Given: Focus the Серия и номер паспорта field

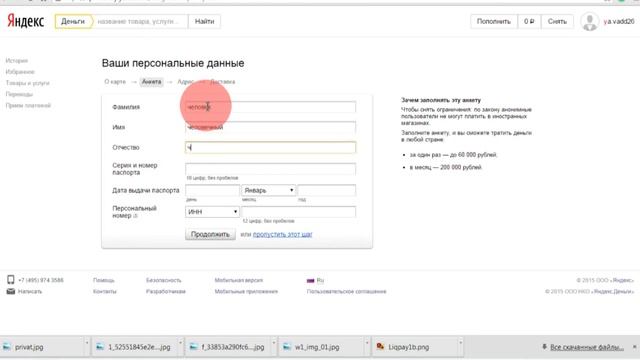Looking at the screenshot, I should tap(270, 169).
